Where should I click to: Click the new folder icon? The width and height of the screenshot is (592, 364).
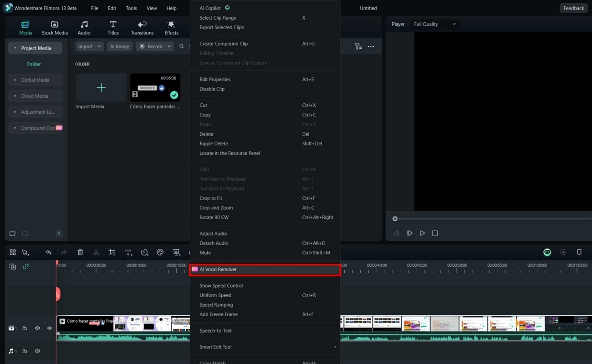click(12, 233)
